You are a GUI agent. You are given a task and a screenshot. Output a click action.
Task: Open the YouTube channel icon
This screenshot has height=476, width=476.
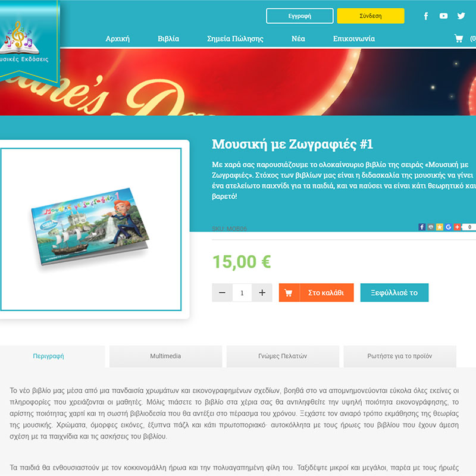coord(443,16)
